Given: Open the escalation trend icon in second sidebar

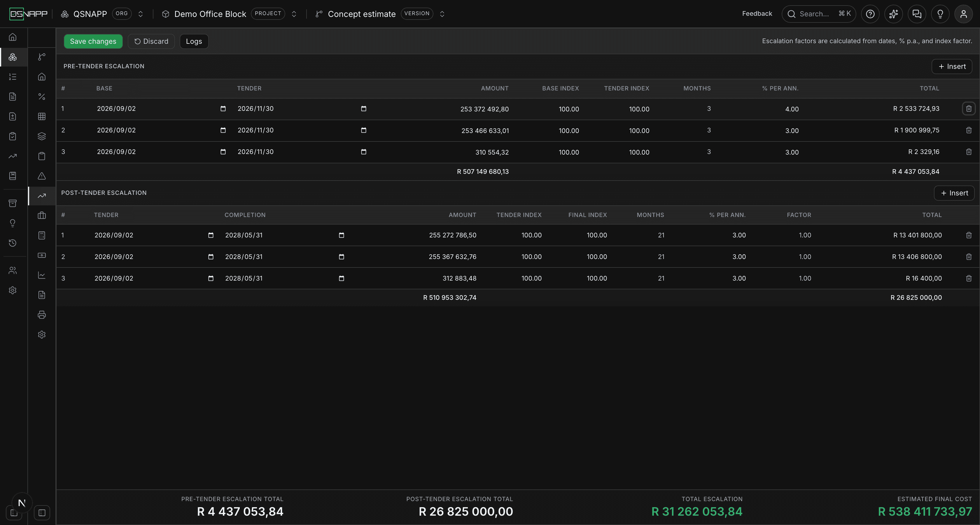Looking at the screenshot, I should [42, 196].
